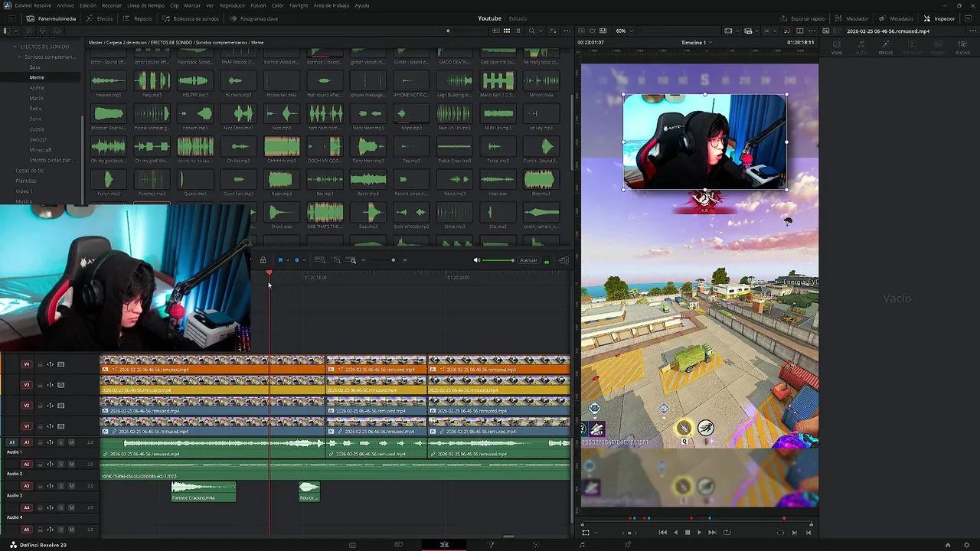Click the Exportar rápido button
The height and width of the screenshot is (551, 980).
pos(803,18)
